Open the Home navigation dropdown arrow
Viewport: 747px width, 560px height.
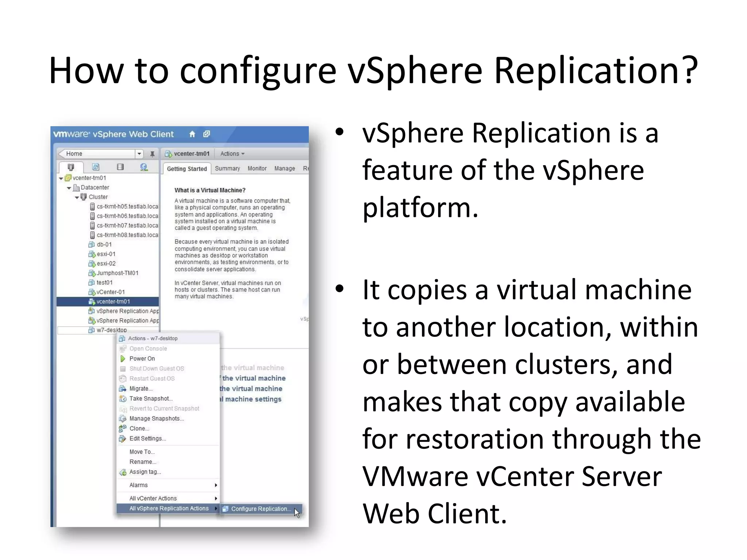(x=139, y=154)
